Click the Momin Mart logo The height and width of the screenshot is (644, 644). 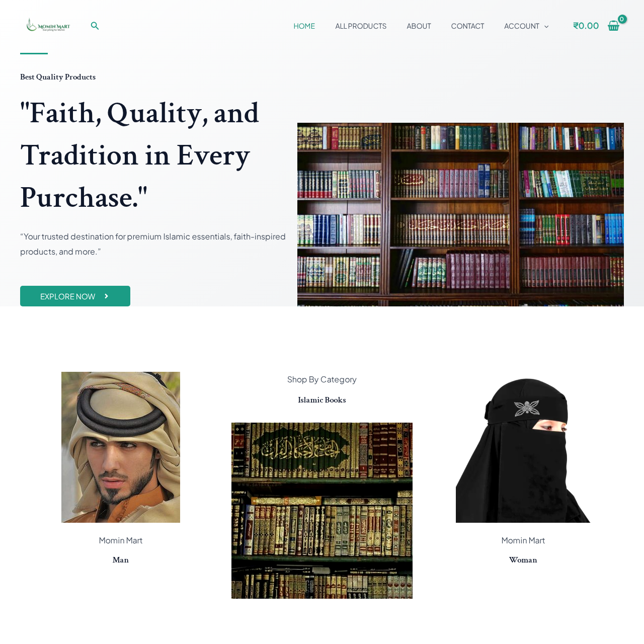pos(48,25)
